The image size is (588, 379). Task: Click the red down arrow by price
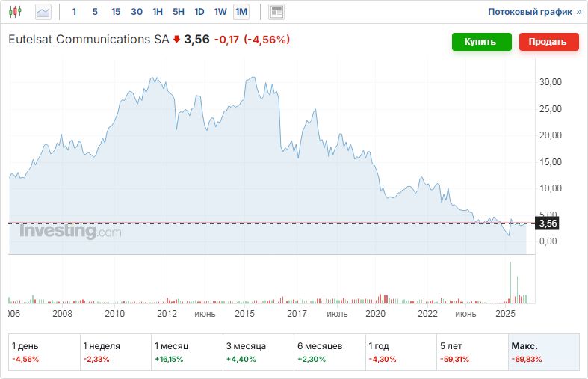[x=176, y=40]
